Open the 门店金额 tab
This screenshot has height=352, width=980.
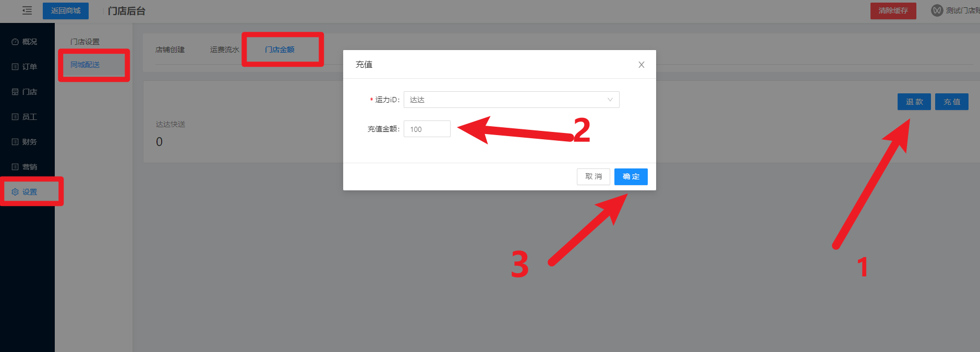tap(280, 50)
